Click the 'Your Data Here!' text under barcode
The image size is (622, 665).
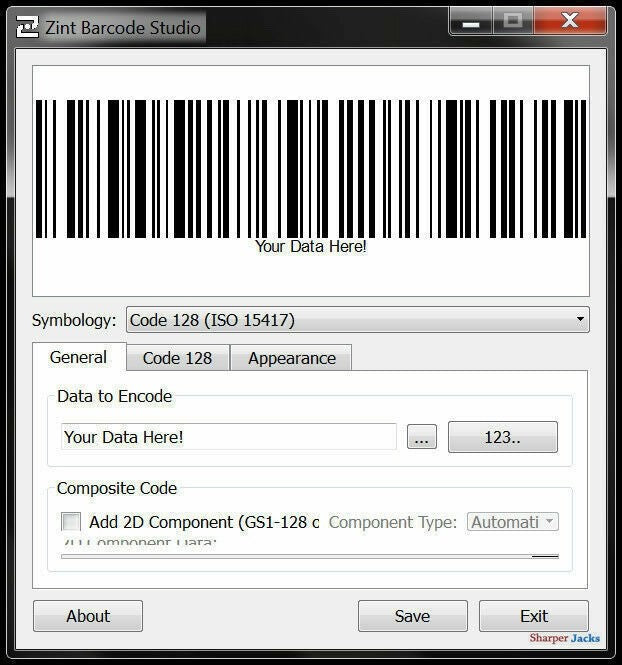pos(311,247)
